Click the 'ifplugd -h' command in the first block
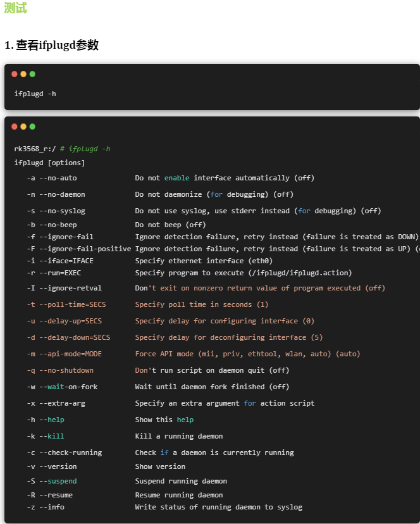 click(35, 94)
